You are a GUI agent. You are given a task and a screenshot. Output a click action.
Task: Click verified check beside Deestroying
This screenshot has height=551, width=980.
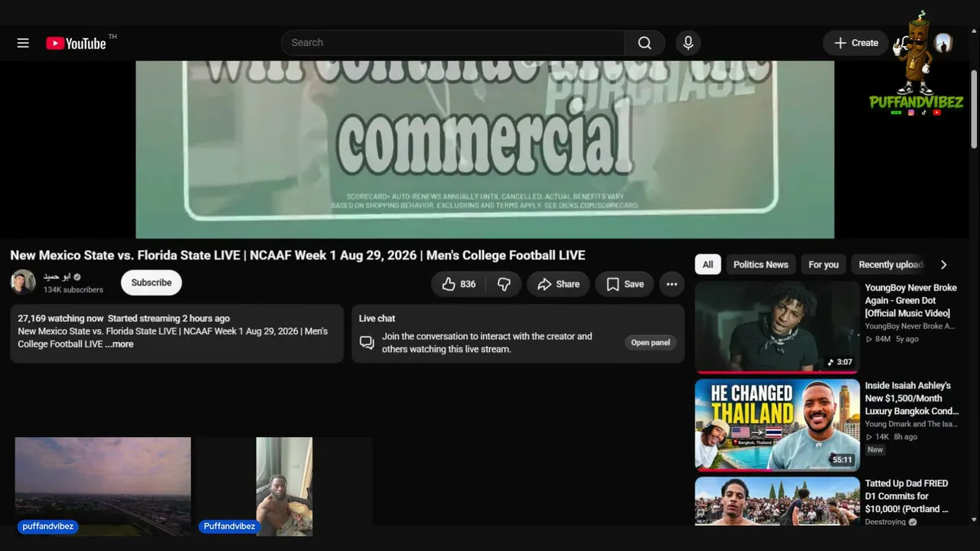[x=913, y=522]
